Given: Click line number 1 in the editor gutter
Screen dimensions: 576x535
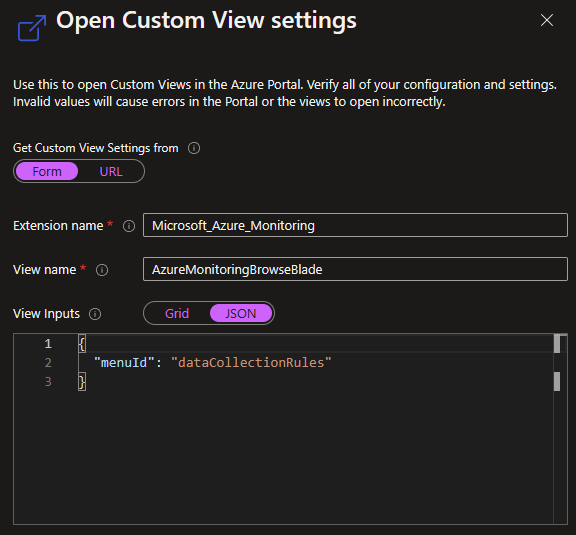Looking at the screenshot, I should click(x=48, y=344).
